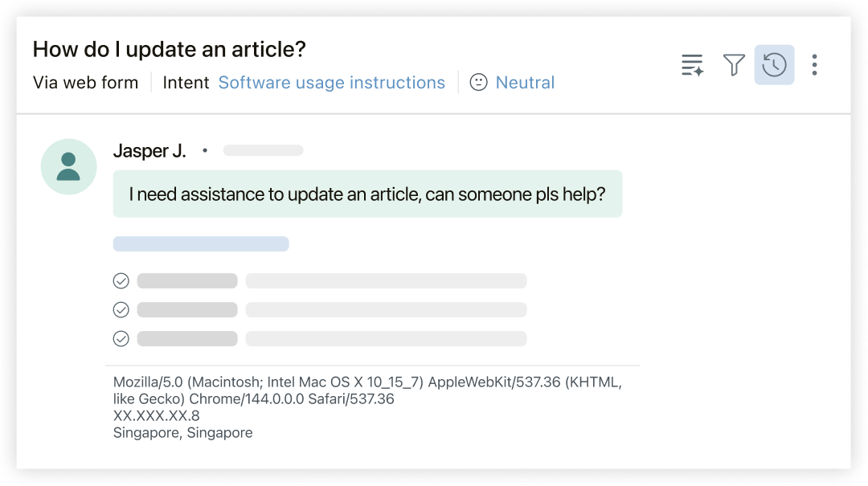The width and height of the screenshot is (868, 486).
Task: Click Jasper J.'s avatar icon
Action: pyautogui.click(x=68, y=166)
